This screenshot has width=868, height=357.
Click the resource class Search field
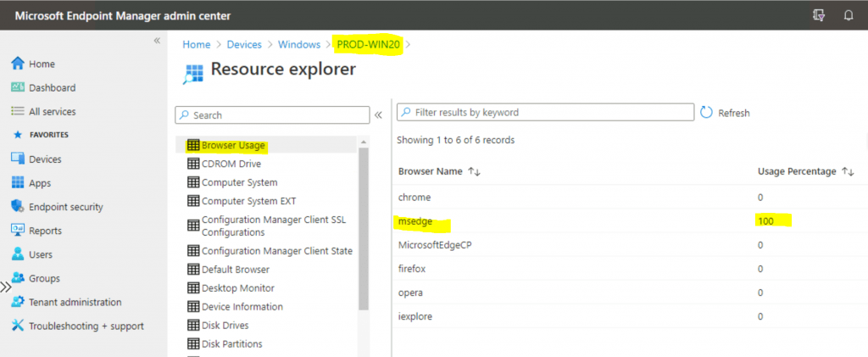pos(272,115)
